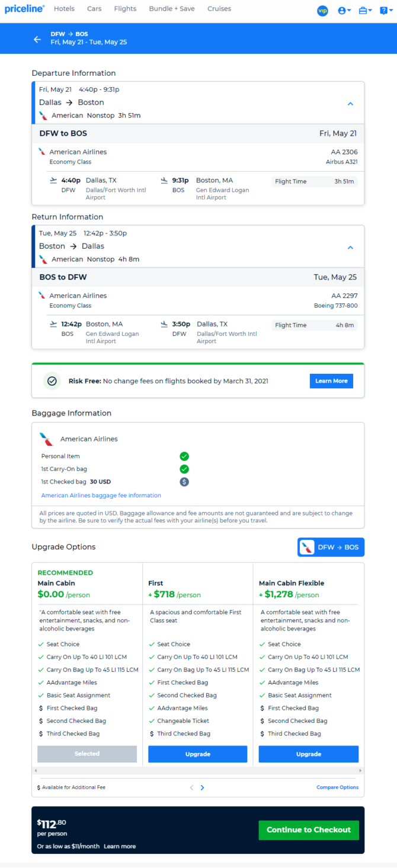Open the help question mark menu
The image size is (397, 868).
click(x=385, y=11)
